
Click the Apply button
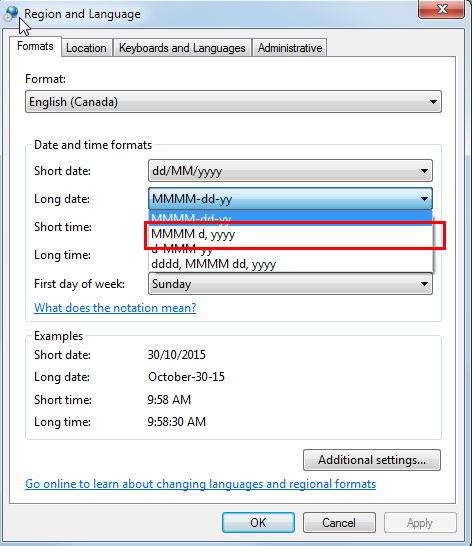pos(420,522)
